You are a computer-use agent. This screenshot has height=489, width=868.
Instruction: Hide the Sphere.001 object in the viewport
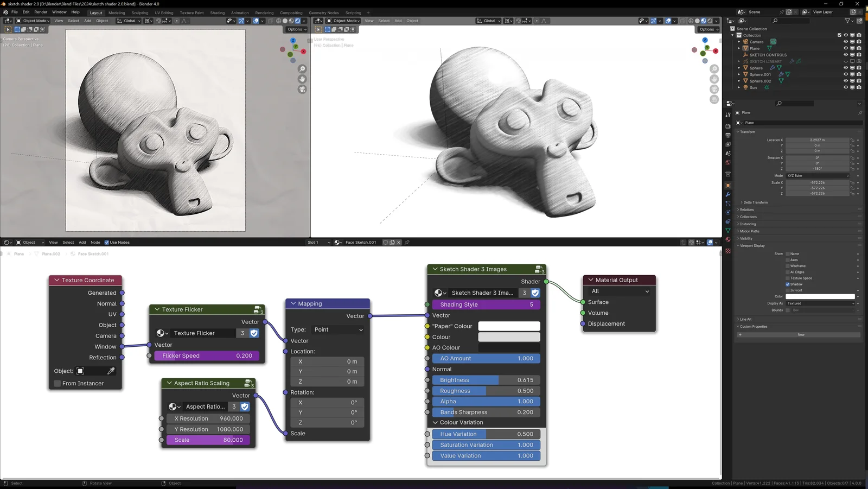tap(846, 74)
